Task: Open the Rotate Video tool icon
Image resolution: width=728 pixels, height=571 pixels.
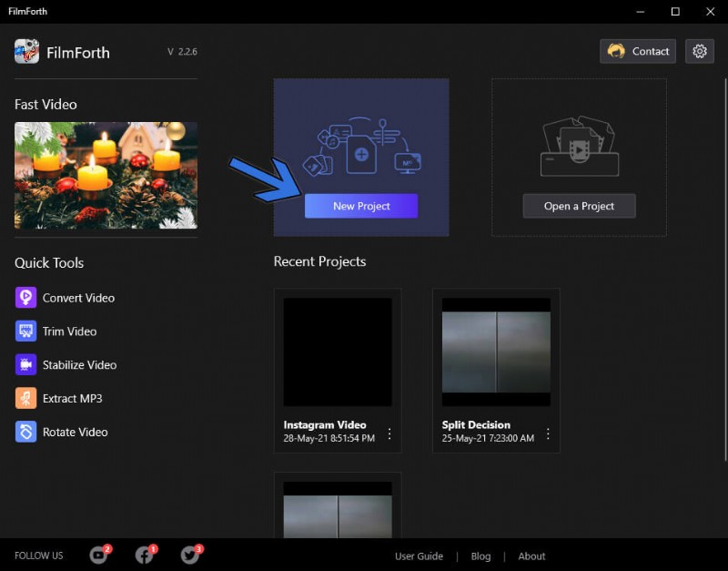Action: pos(26,433)
